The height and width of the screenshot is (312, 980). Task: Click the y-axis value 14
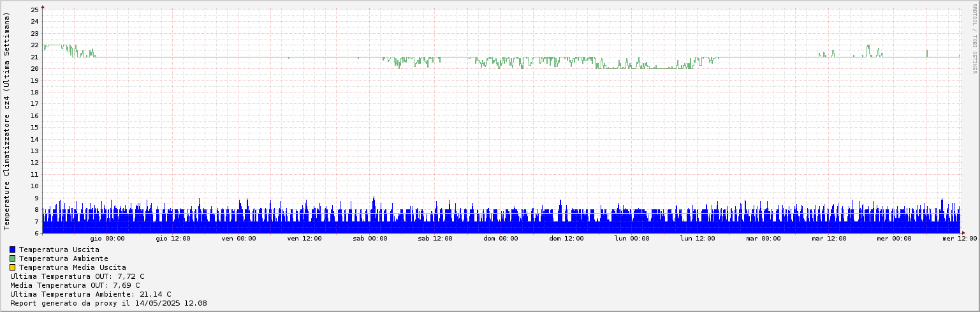35,139
